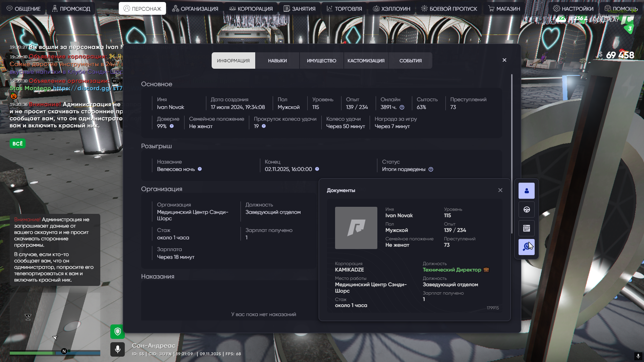This screenshot has height=362, width=644.
Task: Click the help icon beside Итоги подведены
Action: pyautogui.click(x=431, y=170)
